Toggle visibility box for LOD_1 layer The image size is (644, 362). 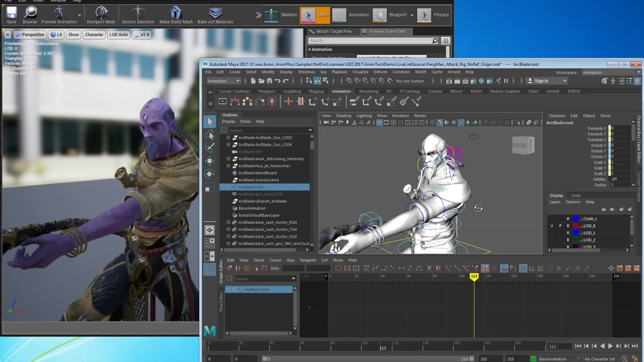pyautogui.click(x=552, y=233)
